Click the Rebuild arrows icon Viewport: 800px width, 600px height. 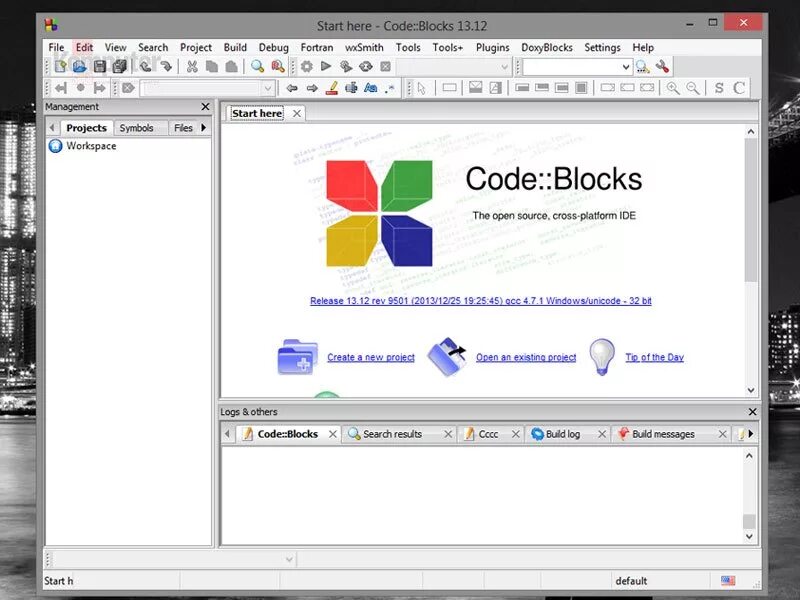coord(366,66)
